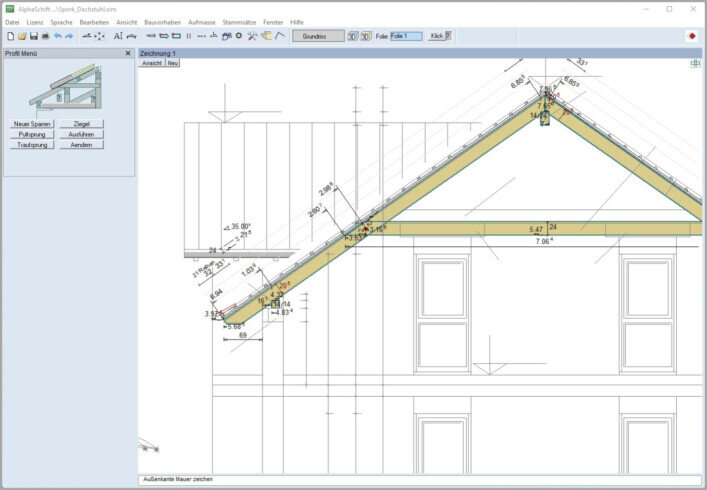Click the New document icon

pyautogui.click(x=9, y=36)
